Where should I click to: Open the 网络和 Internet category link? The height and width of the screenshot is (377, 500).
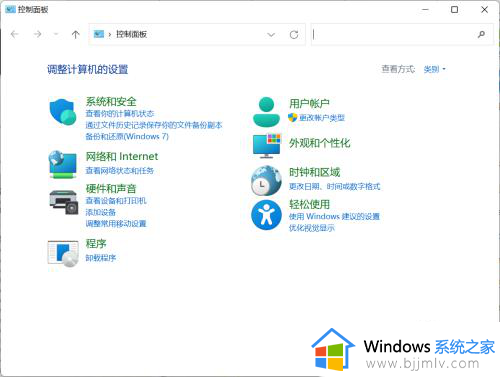122,156
